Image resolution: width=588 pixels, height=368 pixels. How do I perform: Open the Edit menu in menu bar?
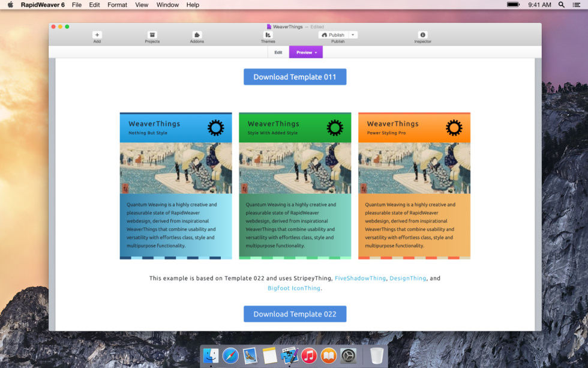tap(95, 5)
